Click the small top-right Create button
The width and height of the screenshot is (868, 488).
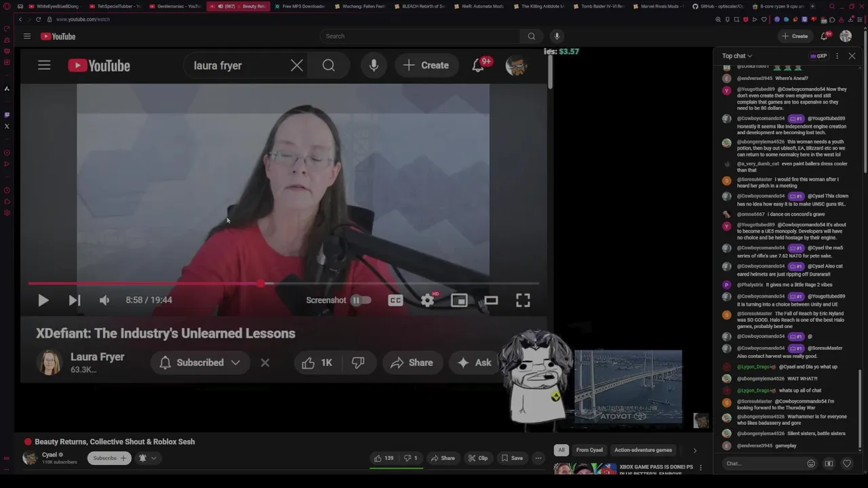pyautogui.click(x=795, y=36)
